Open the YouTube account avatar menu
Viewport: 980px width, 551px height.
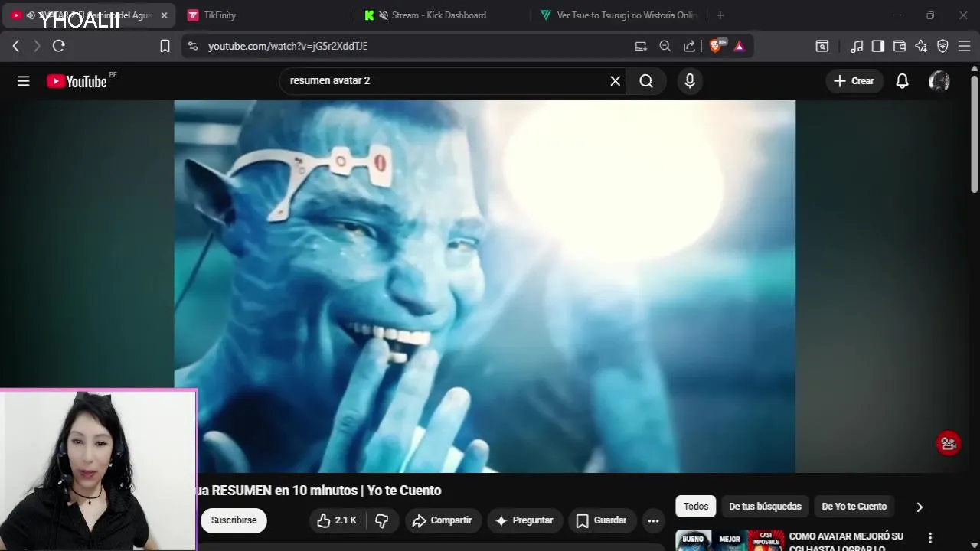point(939,81)
